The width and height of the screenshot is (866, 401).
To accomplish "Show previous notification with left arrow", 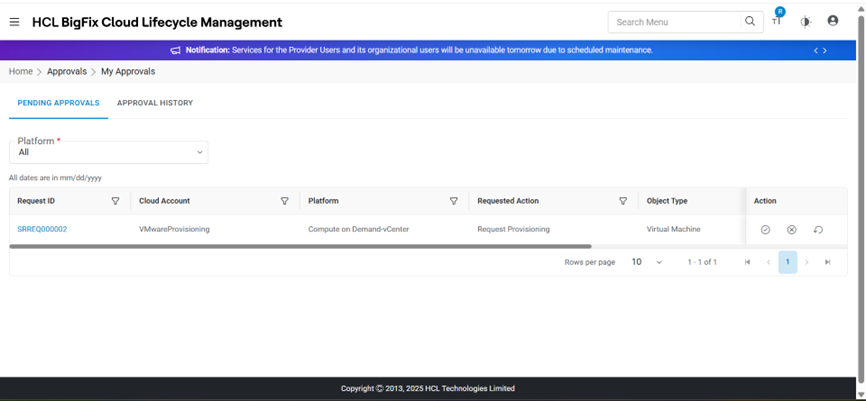I will click(816, 50).
